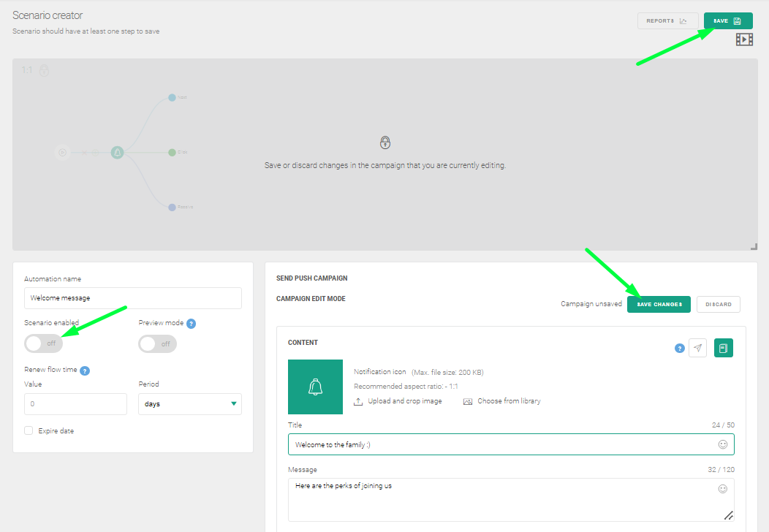Click the video tutorial filmstrip icon
This screenshot has height=532, width=769.
744,39
